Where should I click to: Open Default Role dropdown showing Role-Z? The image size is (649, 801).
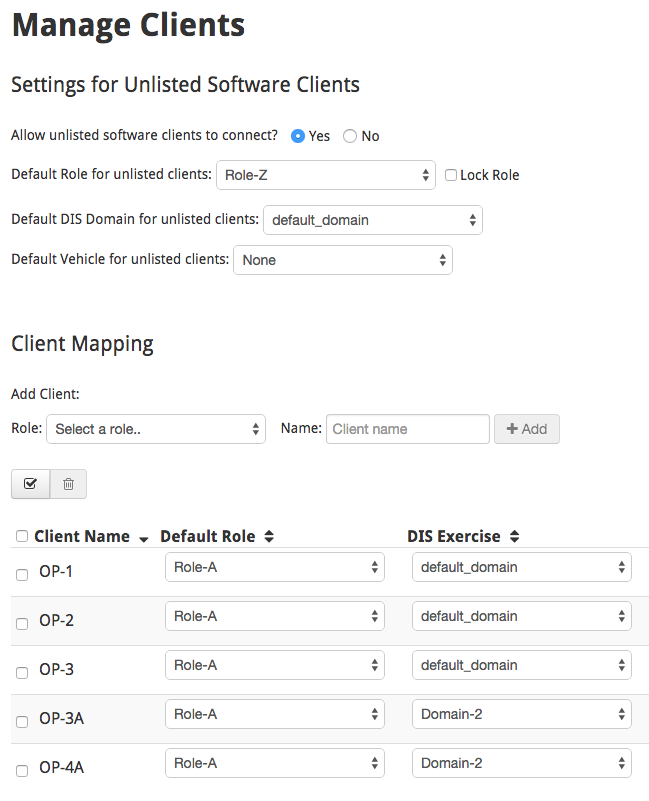coord(326,175)
